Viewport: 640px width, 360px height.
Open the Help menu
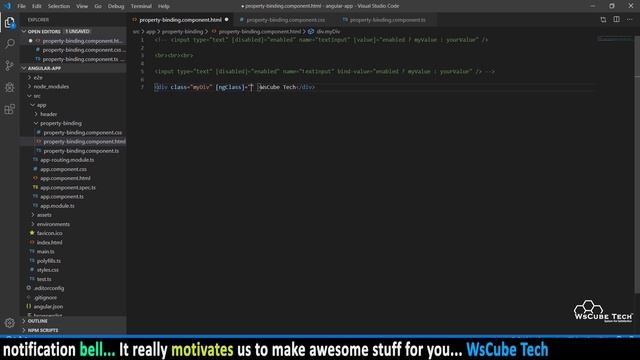coord(164,6)
